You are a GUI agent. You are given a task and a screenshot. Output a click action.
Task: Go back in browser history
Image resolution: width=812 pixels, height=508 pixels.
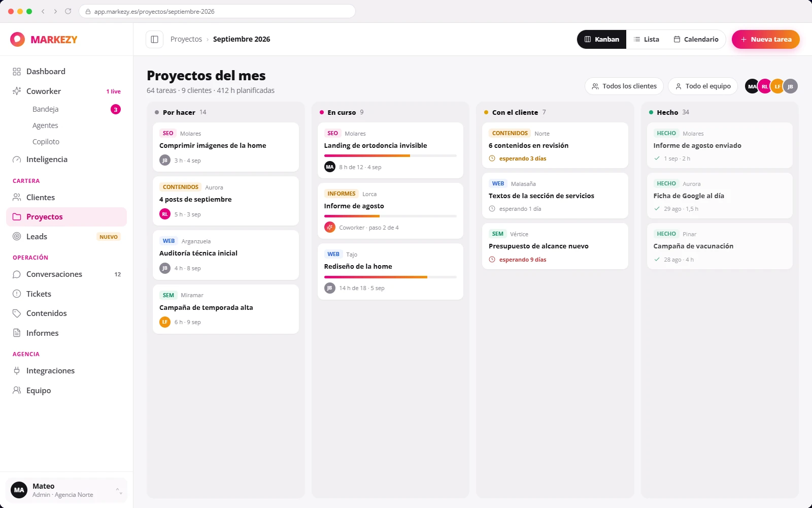coord(43,11)
